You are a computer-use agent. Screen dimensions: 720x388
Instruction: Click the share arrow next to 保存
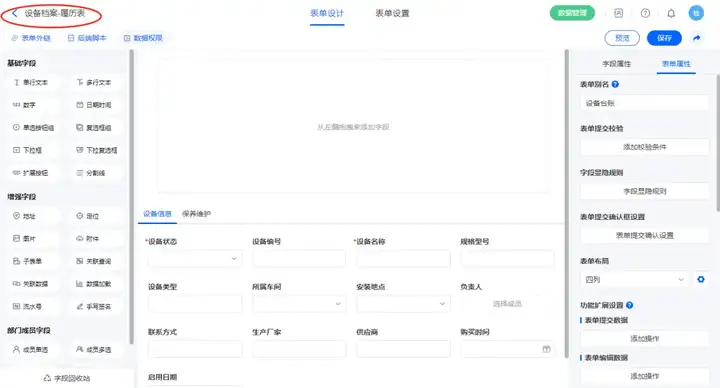click(x=697, y=38)
